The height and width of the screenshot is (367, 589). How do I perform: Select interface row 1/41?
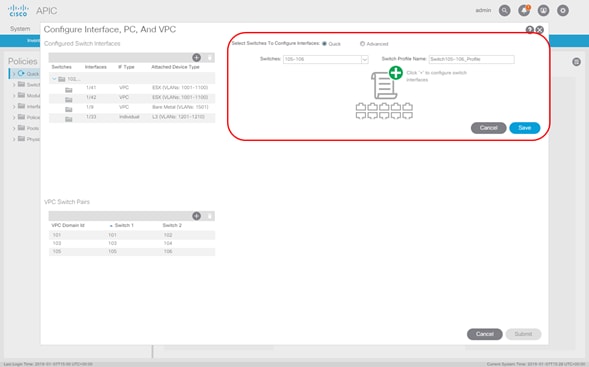click(132, 88)
